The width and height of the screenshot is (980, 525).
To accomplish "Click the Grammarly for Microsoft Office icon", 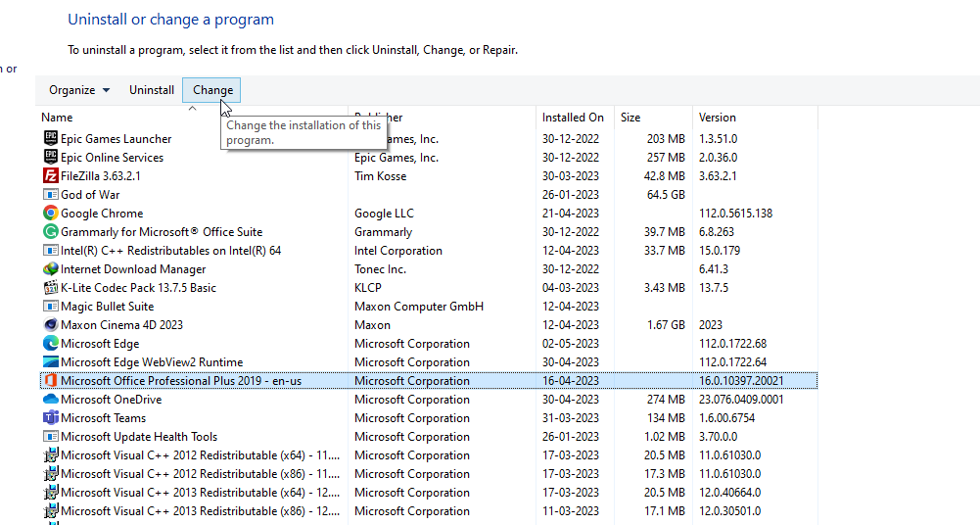I will [51, 231].
